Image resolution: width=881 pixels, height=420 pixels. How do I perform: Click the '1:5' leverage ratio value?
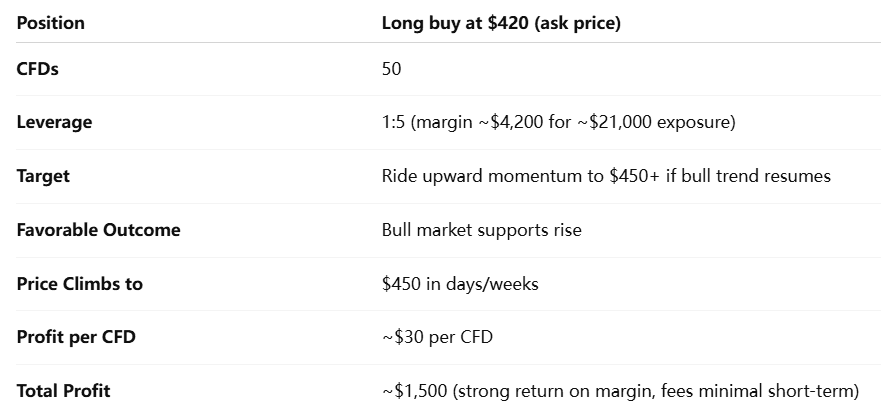[x=394, y=122]
